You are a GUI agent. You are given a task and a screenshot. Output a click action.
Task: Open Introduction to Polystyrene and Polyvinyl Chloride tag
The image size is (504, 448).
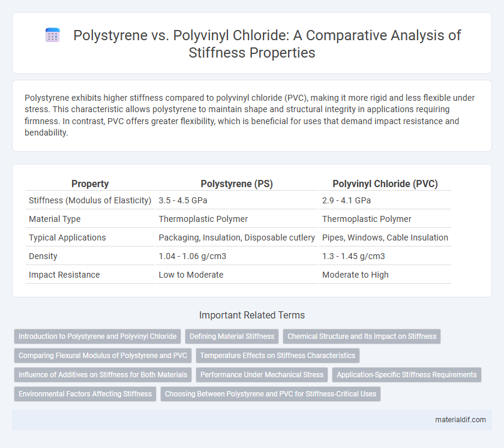coord(97,336)
